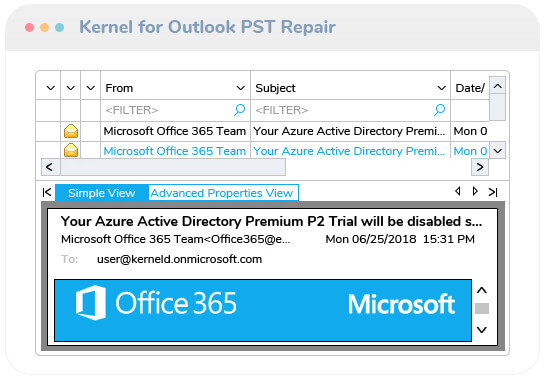
Task: Select the blue highlighted Microsoft Office 365 Team row
Action: [175, 151]
